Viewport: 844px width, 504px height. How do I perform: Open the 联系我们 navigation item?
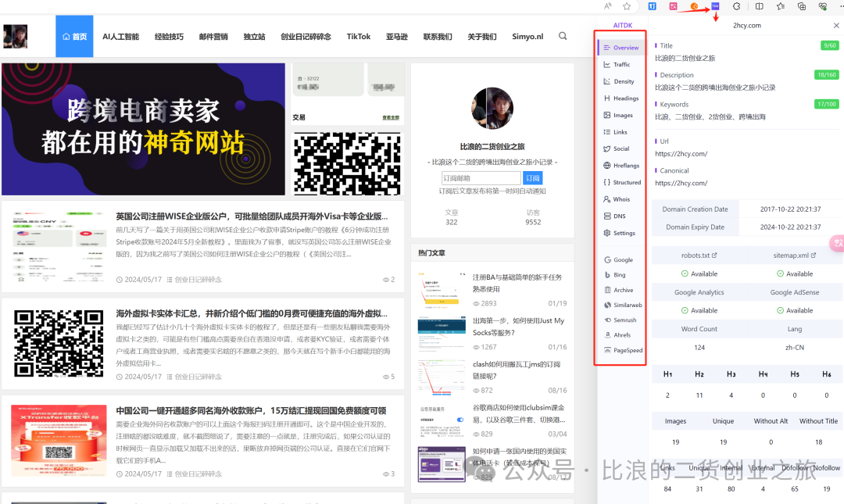[438, 37]
